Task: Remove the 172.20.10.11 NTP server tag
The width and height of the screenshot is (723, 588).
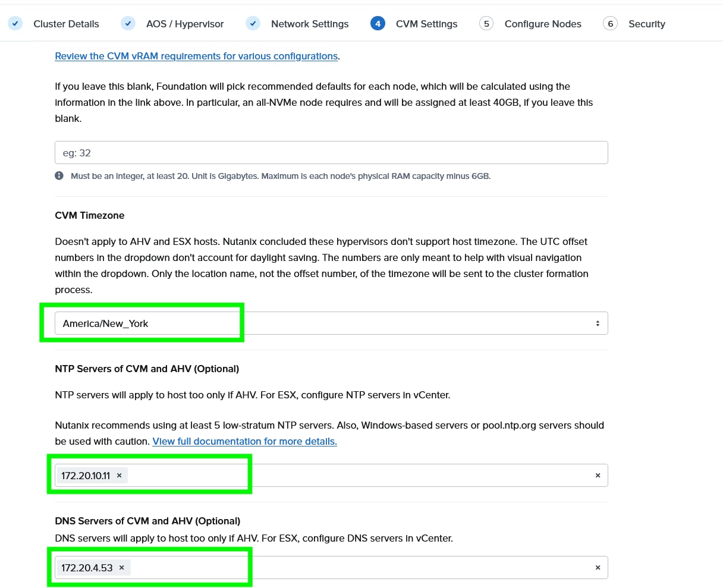Action: [x=119, y=475]
